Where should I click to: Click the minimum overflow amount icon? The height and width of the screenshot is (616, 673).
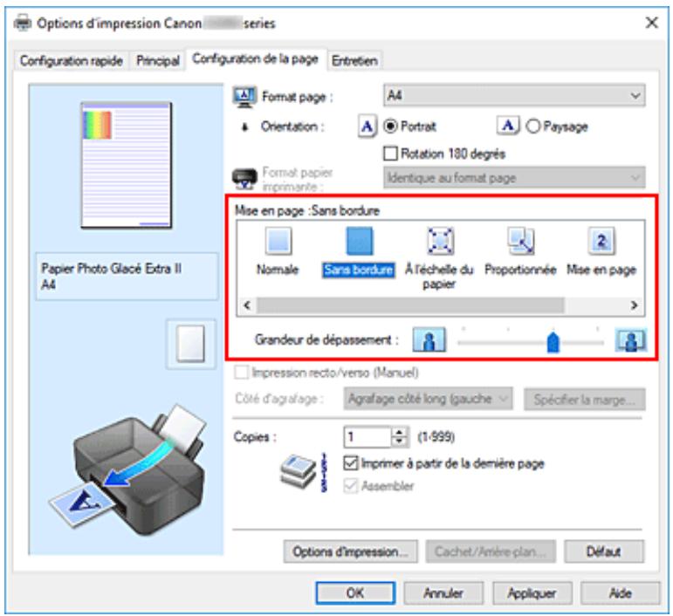tap(429, 339)
